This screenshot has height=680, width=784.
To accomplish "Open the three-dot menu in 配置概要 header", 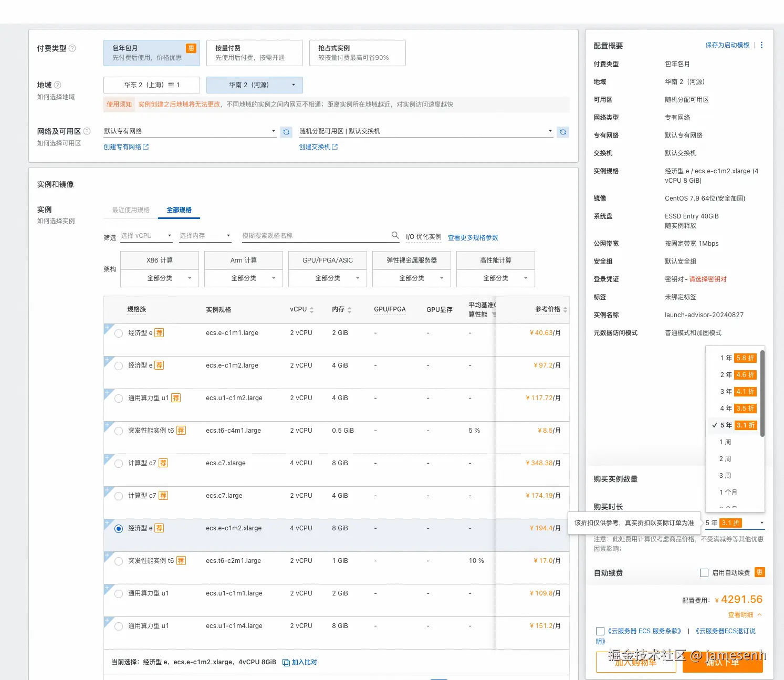I will (x=761, y=45).
